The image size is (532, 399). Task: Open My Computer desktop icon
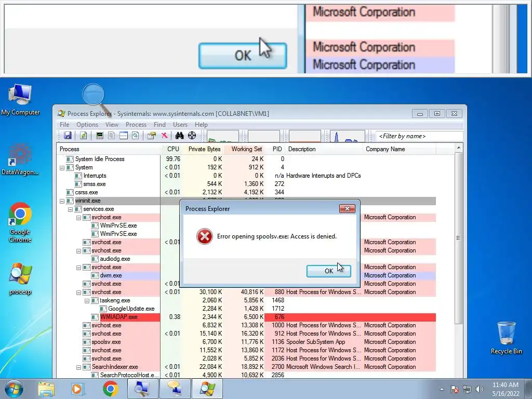pyautogui.click(x=20, y=100)
